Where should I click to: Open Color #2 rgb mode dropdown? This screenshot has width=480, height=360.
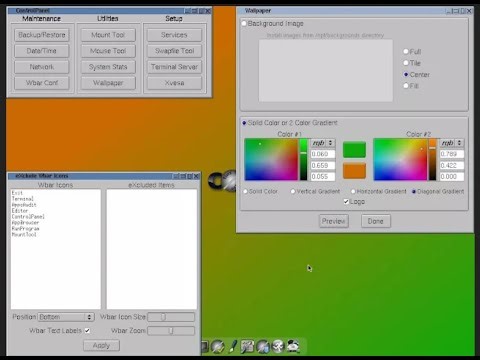pos(452,143)
